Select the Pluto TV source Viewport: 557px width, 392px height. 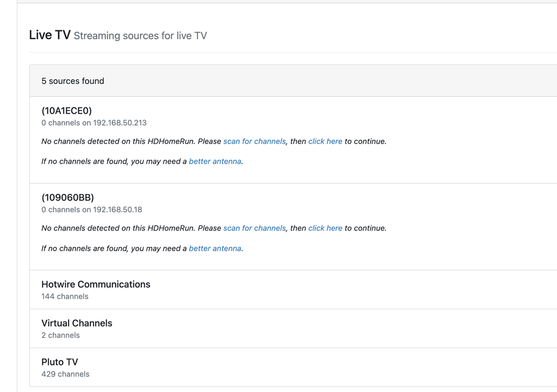pos(59,362)
